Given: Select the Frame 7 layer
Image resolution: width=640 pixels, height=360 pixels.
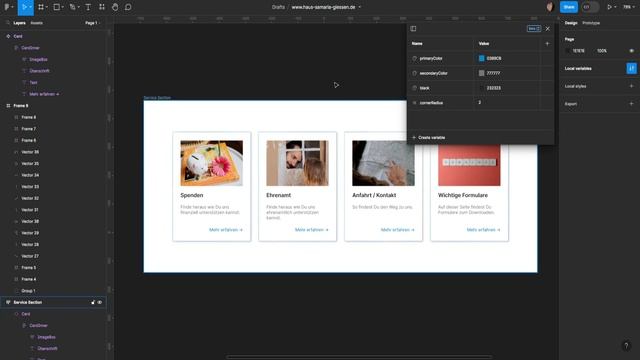Looking at the screenshot, I should click(x=29, y=129).
